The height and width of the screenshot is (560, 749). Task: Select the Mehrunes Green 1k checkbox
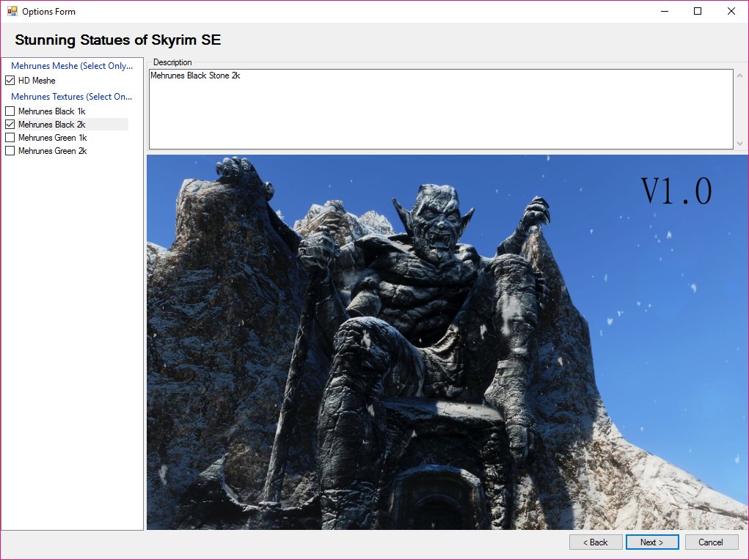[x=10, y=138]
